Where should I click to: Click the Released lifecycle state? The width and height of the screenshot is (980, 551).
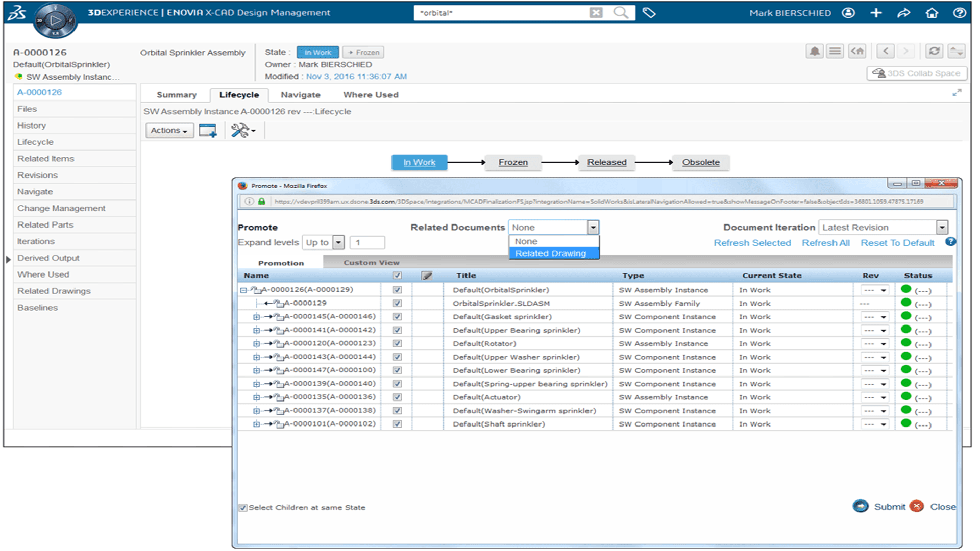(606, 162)
